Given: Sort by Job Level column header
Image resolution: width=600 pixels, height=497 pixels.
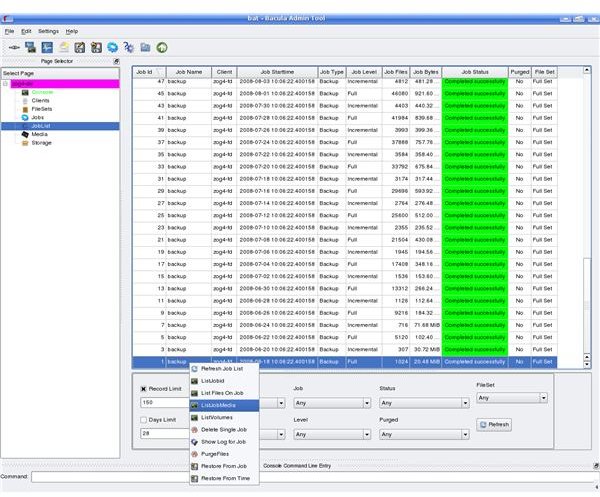Looking at the screenshot, I should click(x=364, y=72).
